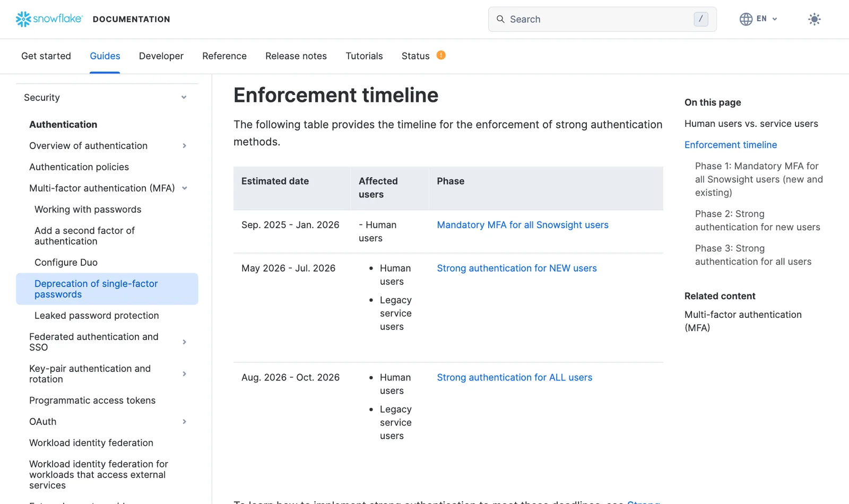The height and width of the screenshot is (504, 849).
Task: Click the Snowflake logo
Action: 49,19
